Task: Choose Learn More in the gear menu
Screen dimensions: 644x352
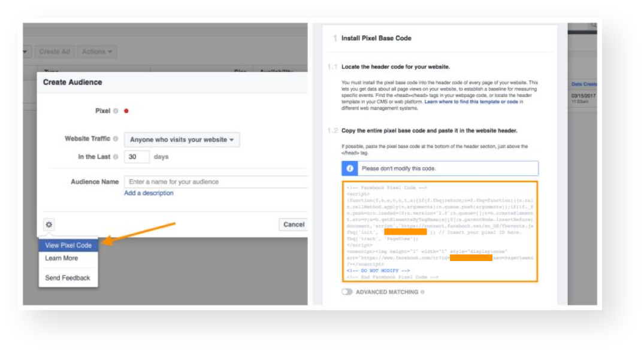Action: pyautogui.click(x=61, y=258)
